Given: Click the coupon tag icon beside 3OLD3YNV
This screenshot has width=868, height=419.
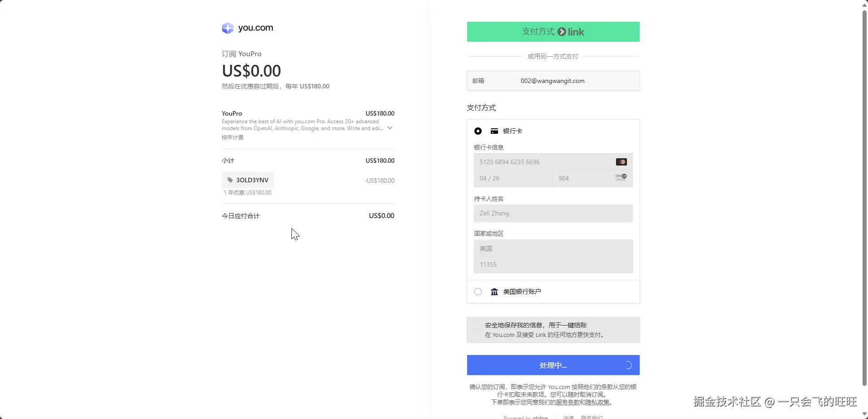Looking at the screenshot, I should click(230, 180).
